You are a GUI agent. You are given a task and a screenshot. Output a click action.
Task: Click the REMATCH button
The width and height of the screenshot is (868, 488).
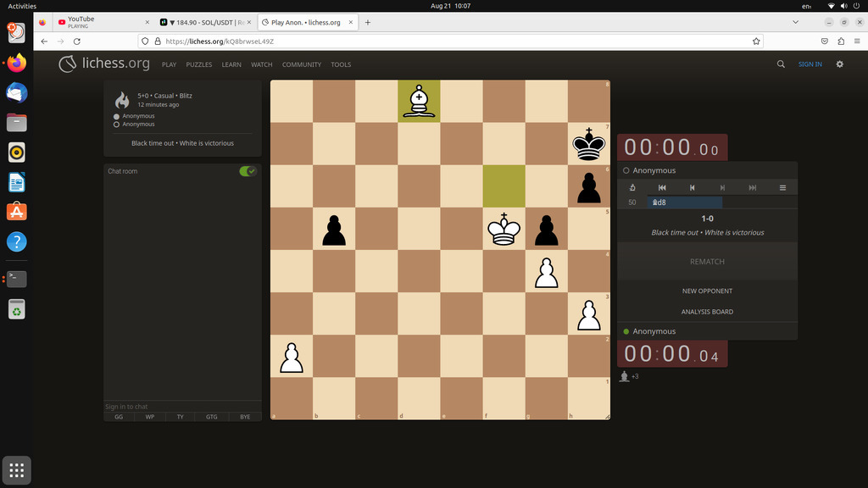click(707, 262)
